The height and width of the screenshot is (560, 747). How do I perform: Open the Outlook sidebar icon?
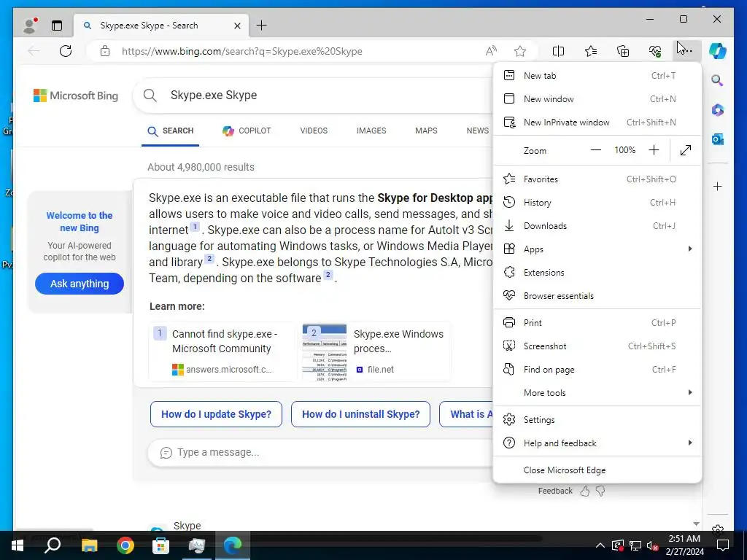(x=718, y=139)
